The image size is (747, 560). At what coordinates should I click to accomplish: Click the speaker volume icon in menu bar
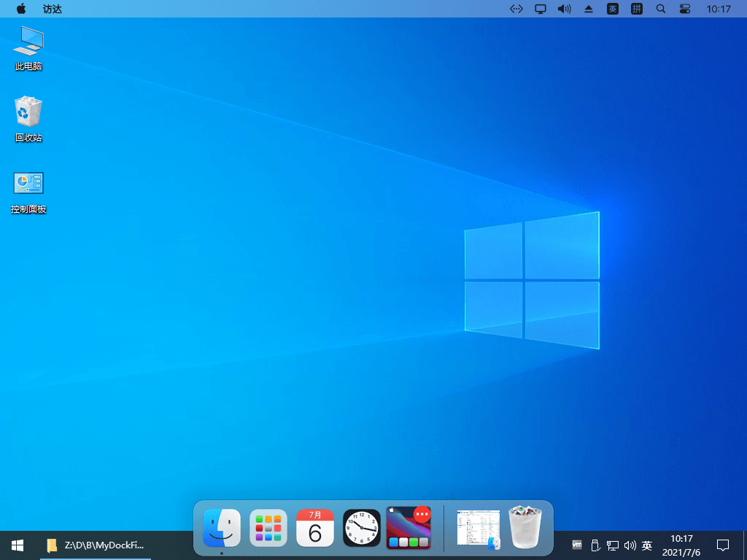tap(565, 9)
